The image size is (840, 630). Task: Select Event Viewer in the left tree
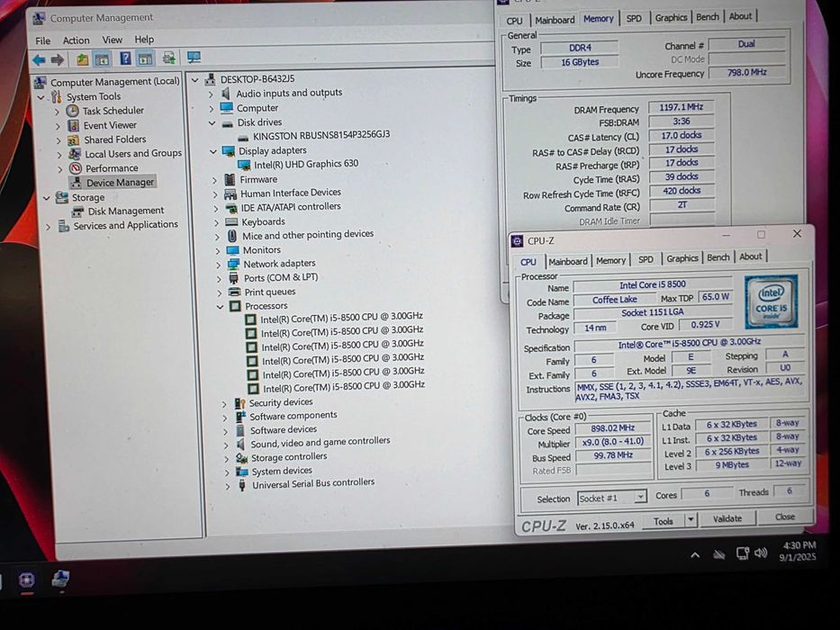pyautogui.click(x=110, y=125)
